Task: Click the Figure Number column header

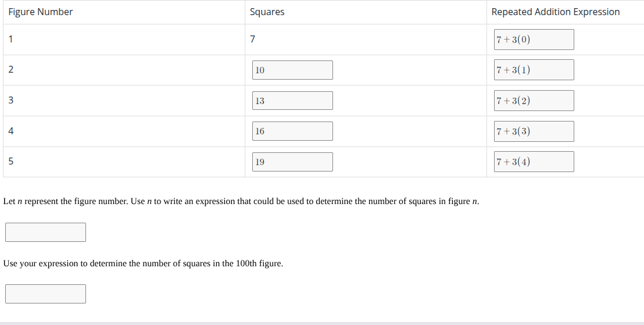Action: click(x=41, y=12)
